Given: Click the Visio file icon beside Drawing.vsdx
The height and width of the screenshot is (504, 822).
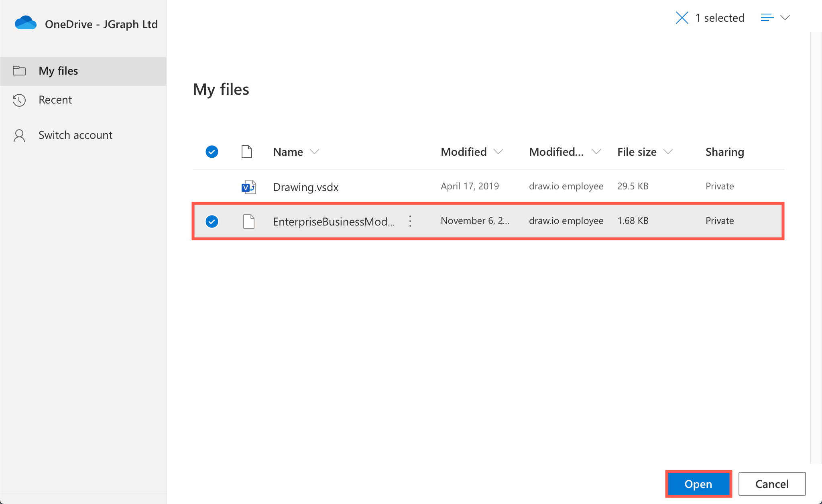Looking at the screenshot, I should 248,186.
